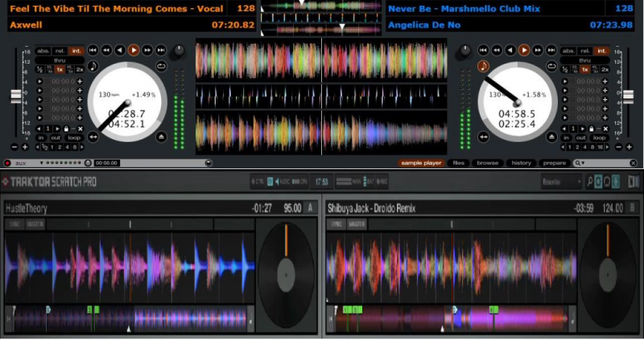Set loop in point on the left deck
This screenshot has height=340, width=644.
pyautogui.click(x=41, y=138)
